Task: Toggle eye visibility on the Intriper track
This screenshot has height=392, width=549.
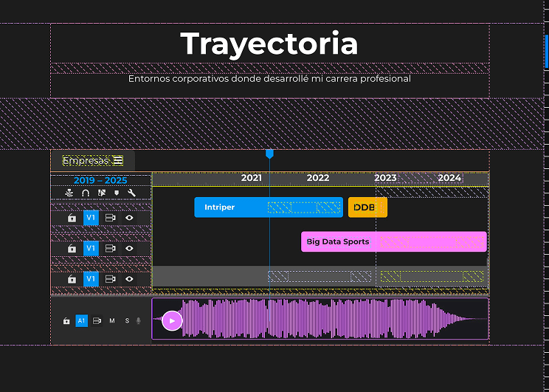Action: pos(129,219)
